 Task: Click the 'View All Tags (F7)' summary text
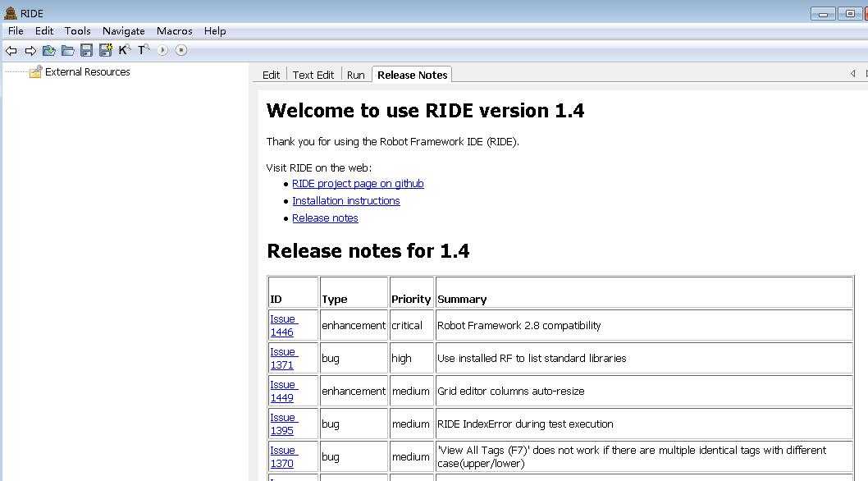point(632,456)
